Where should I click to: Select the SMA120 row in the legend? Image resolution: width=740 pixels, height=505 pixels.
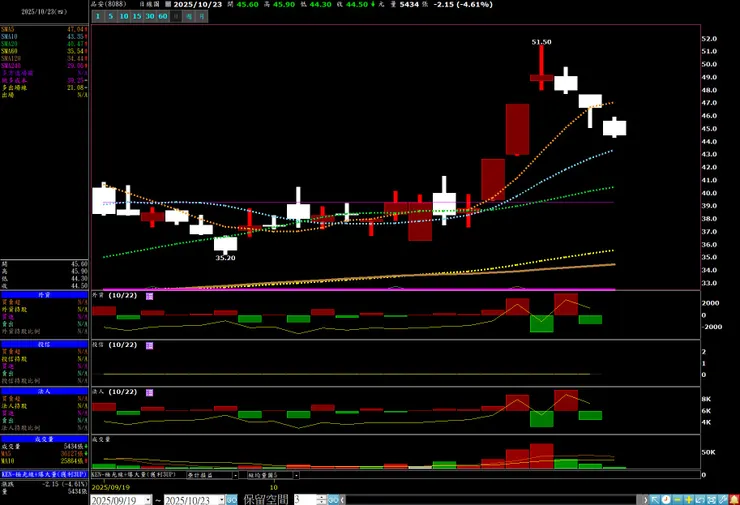pyautogui.click(x=44, y=59)
